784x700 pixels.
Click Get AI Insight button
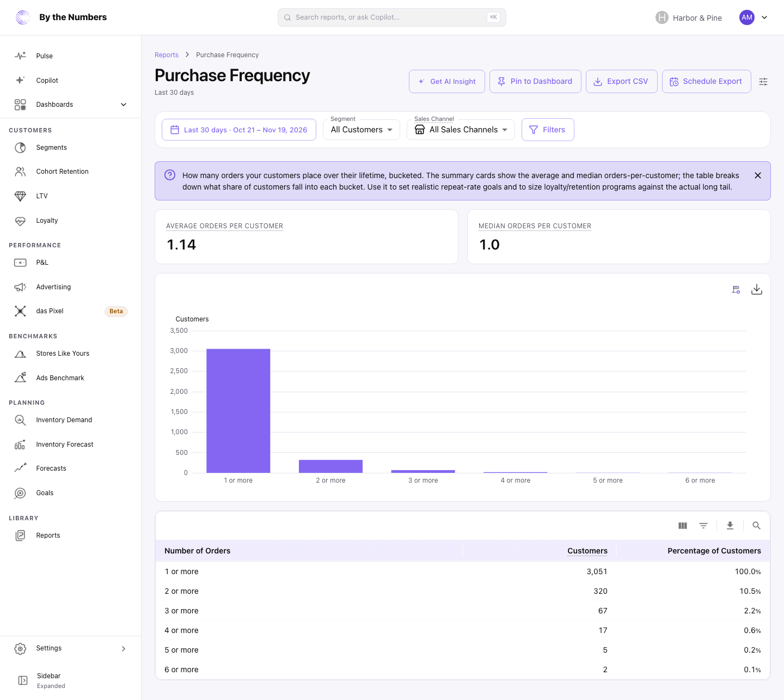[447, 82]
